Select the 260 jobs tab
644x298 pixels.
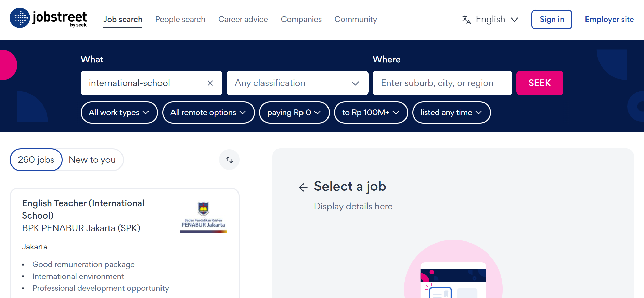click(36, 160)
